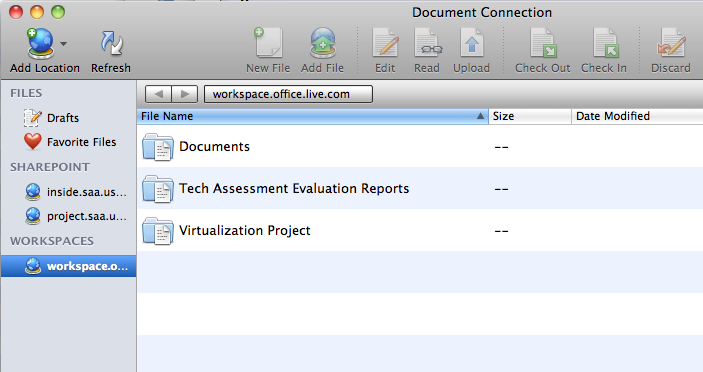Click the Discard toolbar icon

coord(671,43)
